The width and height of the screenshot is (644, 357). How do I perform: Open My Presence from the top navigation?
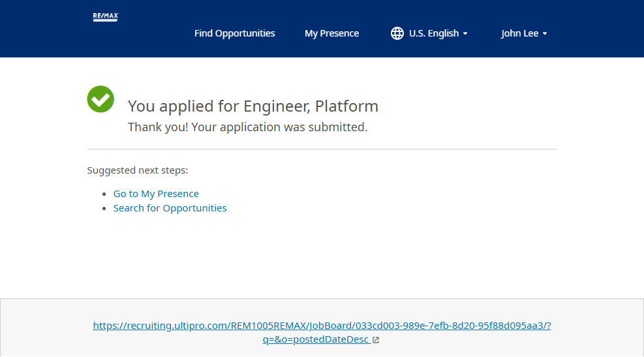click(331, 33)
